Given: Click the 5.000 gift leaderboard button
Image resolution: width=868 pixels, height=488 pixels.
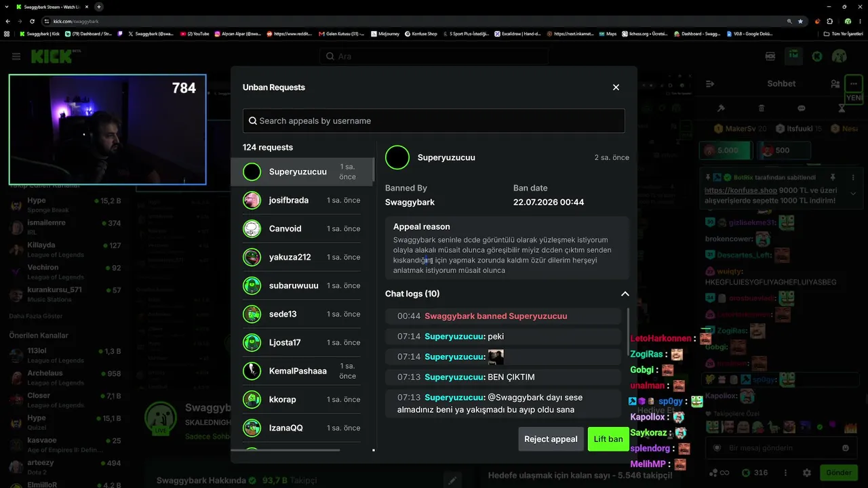Looking at the screenshot, I should [727, 150].
